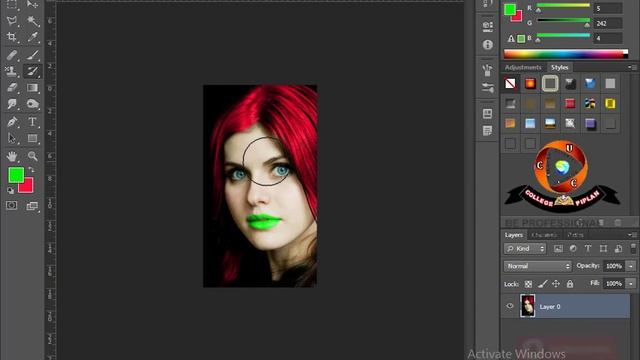Screen dimensions: 640x360
Task: Toggle Quick Mask mode
Action: point(11,205)
